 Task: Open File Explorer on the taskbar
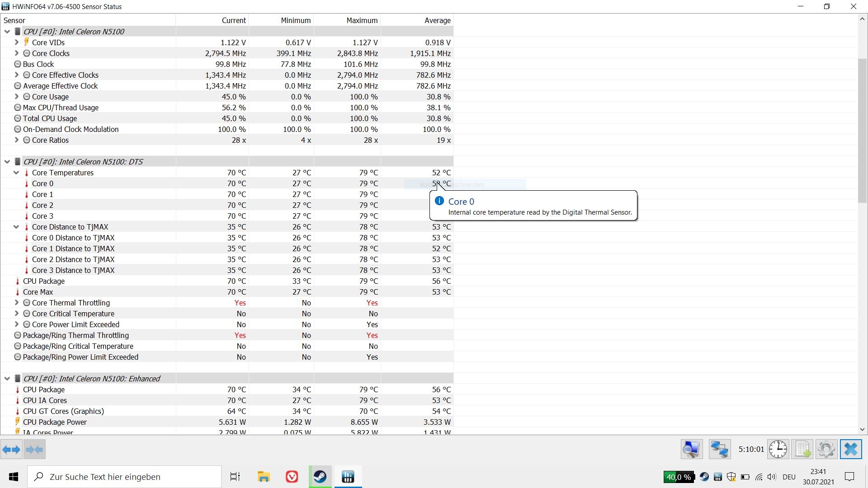click(264, 477)
